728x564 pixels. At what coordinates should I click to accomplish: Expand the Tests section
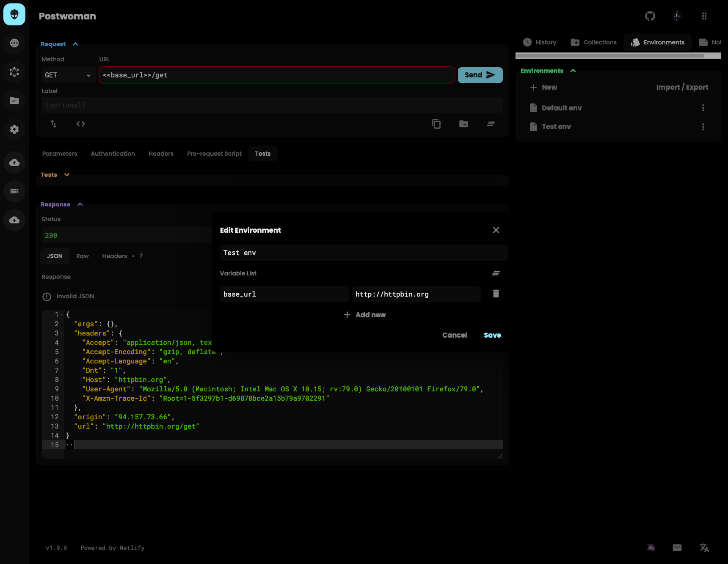tap(66, 175)
